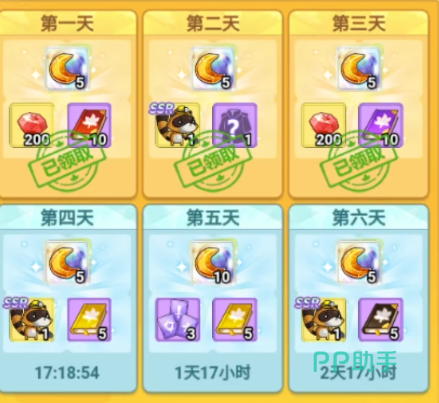Image resolution: width=439 pixels, height=403 pixels.
Task: Select the purple maple book in 第三天
Action: click(x=381, y=125)
